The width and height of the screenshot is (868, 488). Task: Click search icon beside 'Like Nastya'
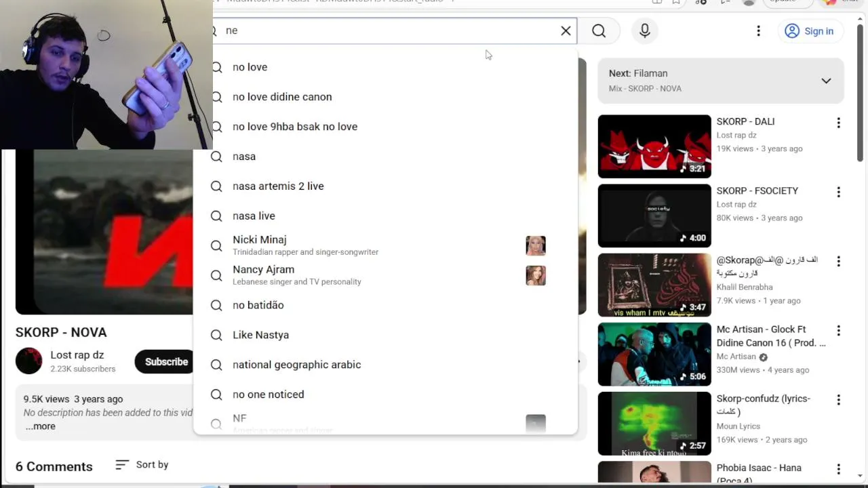(x=216, y=335)
